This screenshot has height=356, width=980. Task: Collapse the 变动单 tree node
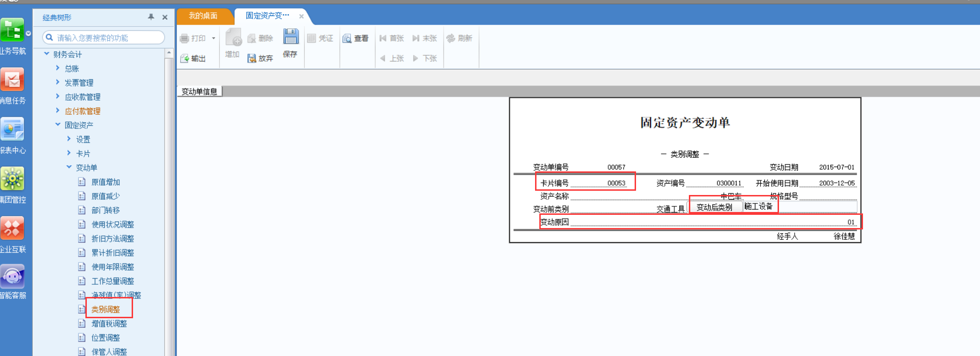click(69, 167)
